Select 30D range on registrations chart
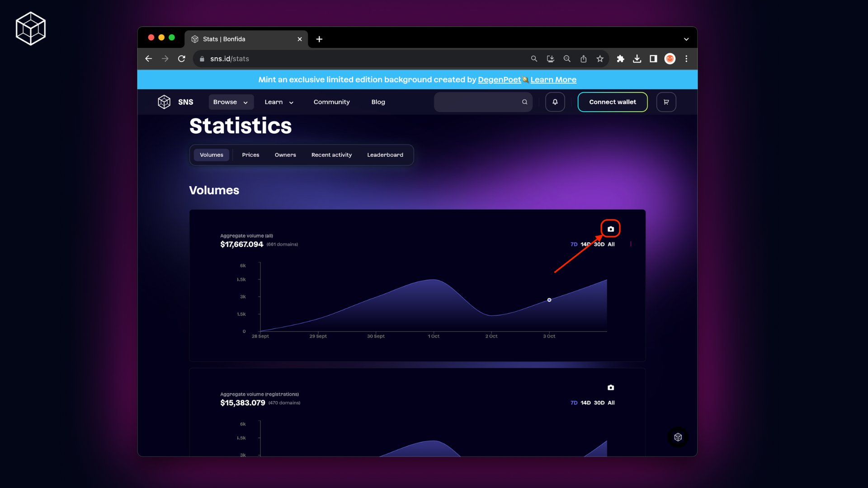The height and width of the screenshot is (488, 868). pyautogui.click(x=599, y=403)
